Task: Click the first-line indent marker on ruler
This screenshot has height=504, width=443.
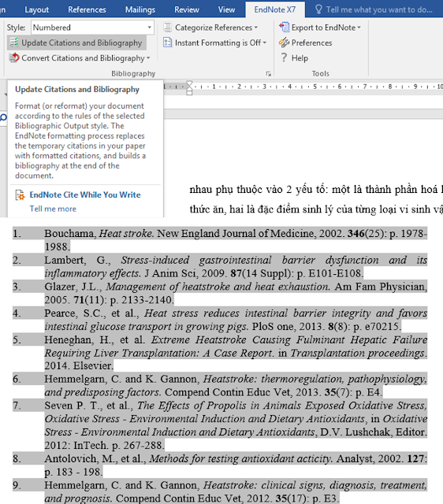Action: pyautogui.click(x=189, y=84)
